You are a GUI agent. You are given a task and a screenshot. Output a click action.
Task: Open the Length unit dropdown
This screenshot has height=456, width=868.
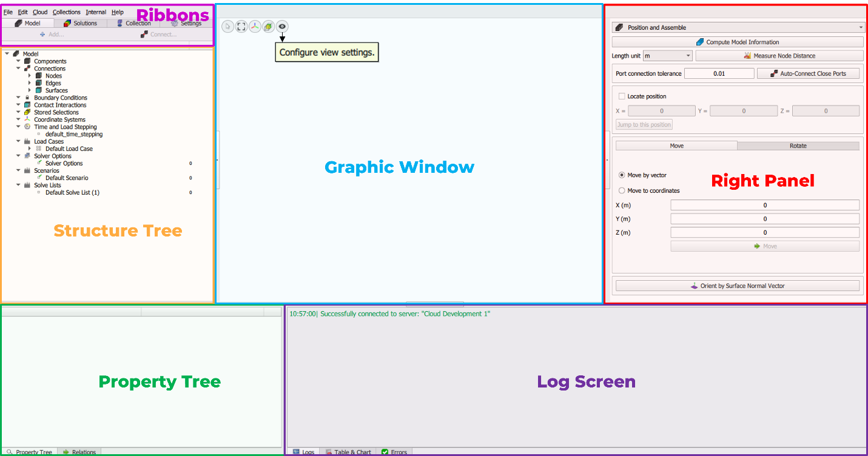pyautogui.click(x=668, y=56)
